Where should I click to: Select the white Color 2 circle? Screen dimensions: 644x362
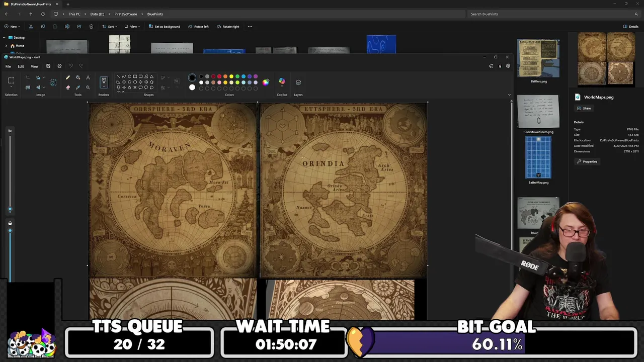(x=192, y=87)
